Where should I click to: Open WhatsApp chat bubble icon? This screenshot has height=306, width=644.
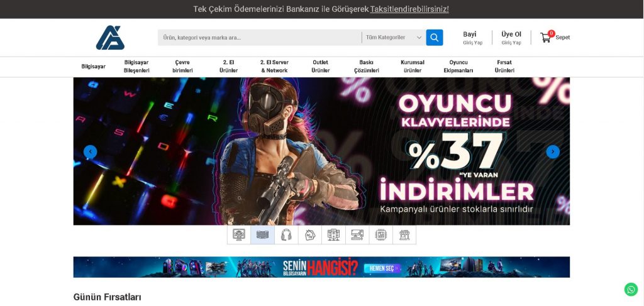(631, 289)
